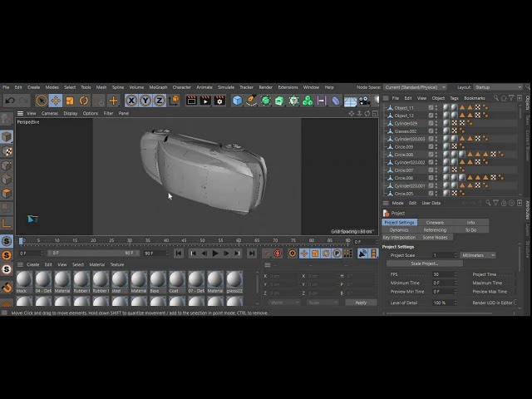
Task: Play animation forward
Action: coord(215,254)
